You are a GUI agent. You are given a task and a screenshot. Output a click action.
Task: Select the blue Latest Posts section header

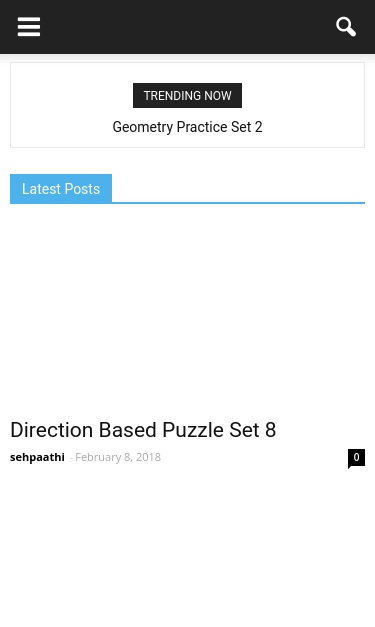tap(61, 189)
